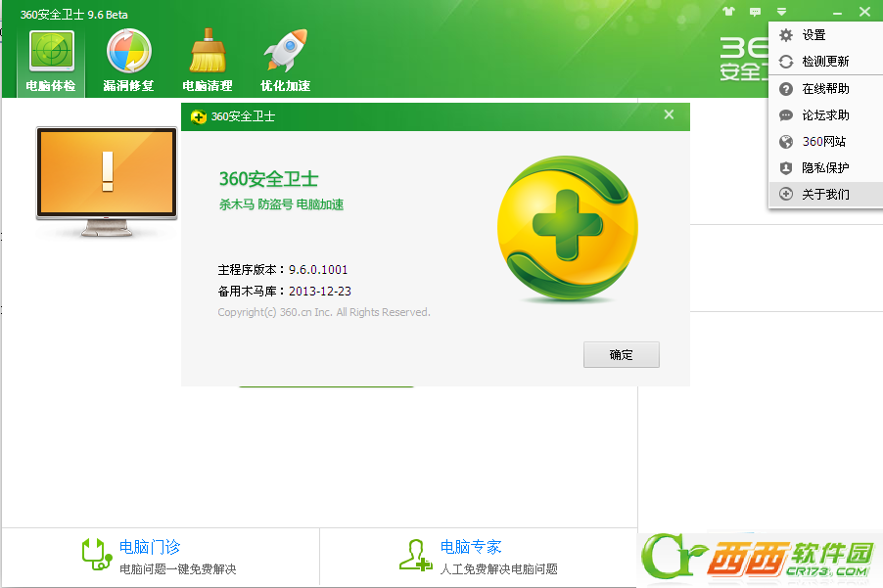Screen dimensions: 883x588
Task: Select 设置 from the menu
Action: (x=813, y=35)
